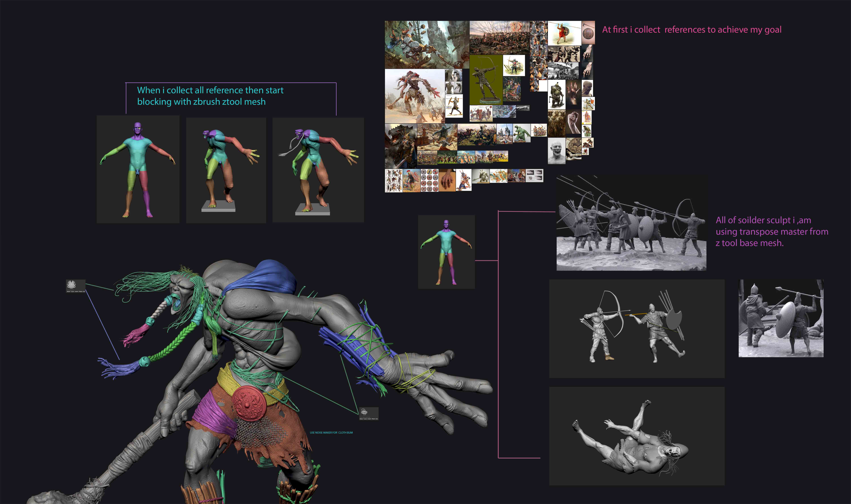Select the hunched giant blocking pose image
Viewport: 851px width, 504px height.
(x=226, y=170)
